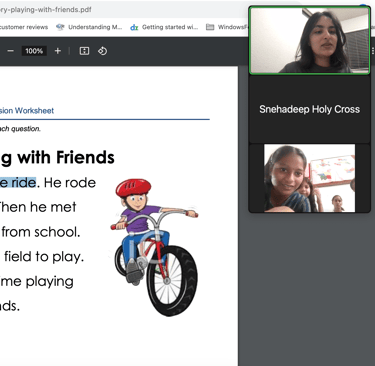Viewport: 375px width, 366px height.
Task: Open the Getting started wi... bookmark
Action: [164, 27]
